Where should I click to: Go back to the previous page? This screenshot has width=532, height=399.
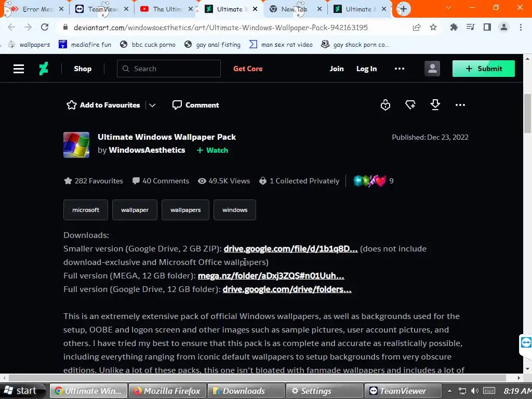11,27
